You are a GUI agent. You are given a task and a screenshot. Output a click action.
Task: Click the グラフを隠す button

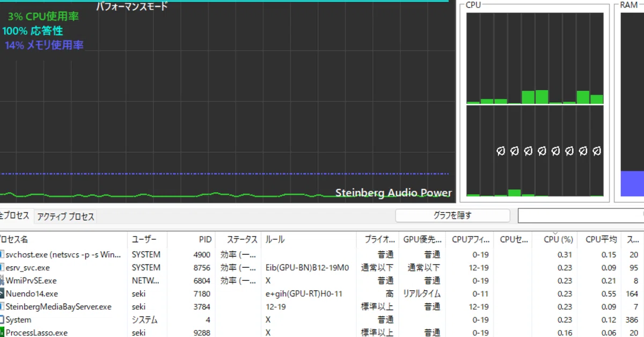click(452, 216)
